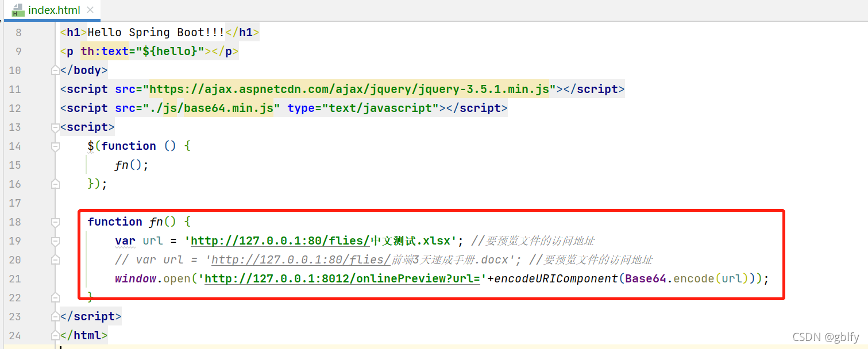Open the commented 前端3天速成手册.docx URL
Image resolution: width=868 pixels, height=349 pixels.
[x=360, y=259]
